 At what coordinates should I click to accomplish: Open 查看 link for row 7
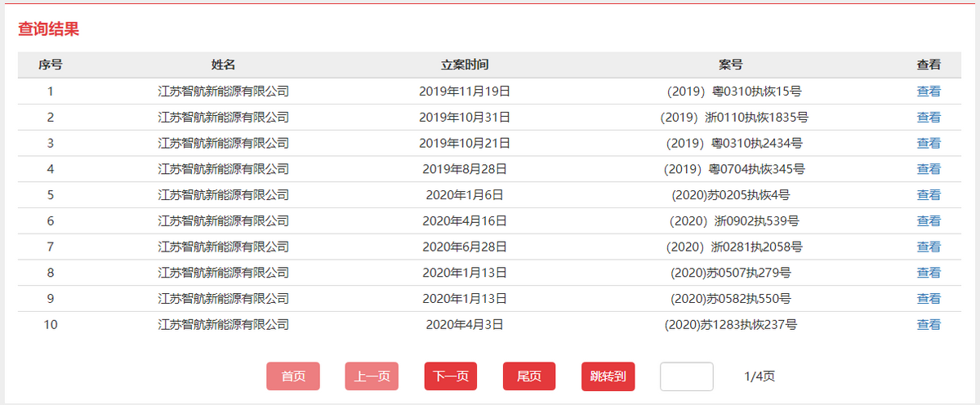click(929, 247)
